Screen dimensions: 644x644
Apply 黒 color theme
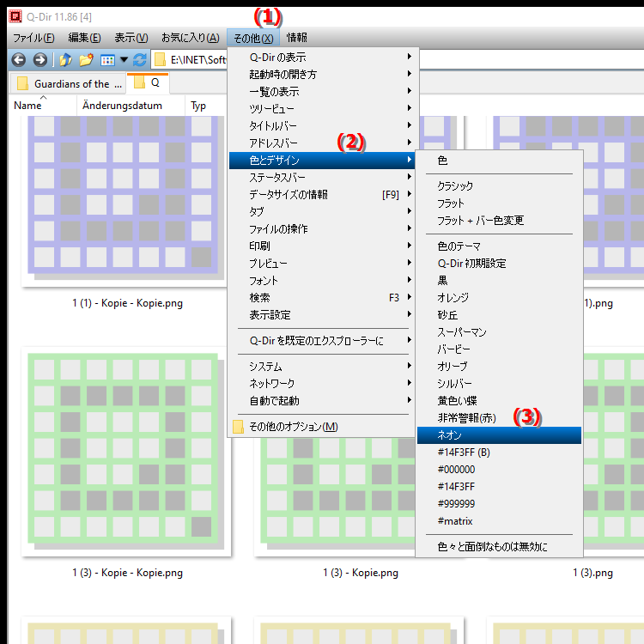pos(499,281)
